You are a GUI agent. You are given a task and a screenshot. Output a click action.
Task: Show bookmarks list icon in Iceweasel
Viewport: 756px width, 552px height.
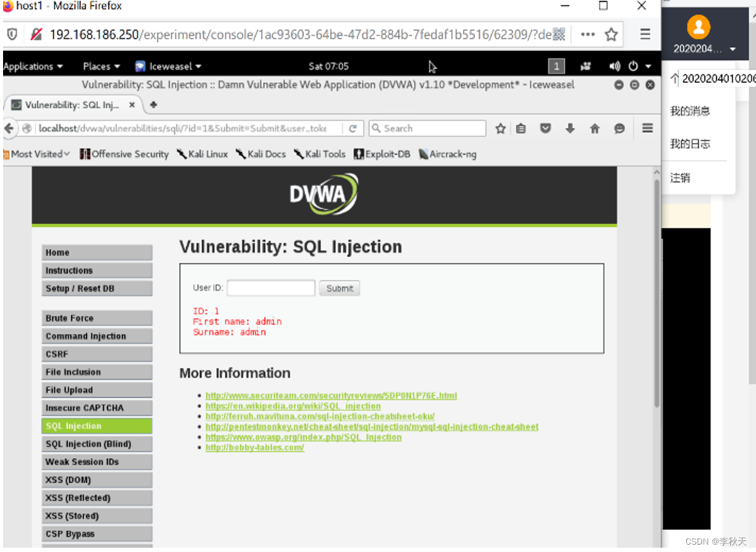click(x=521, y=128)
